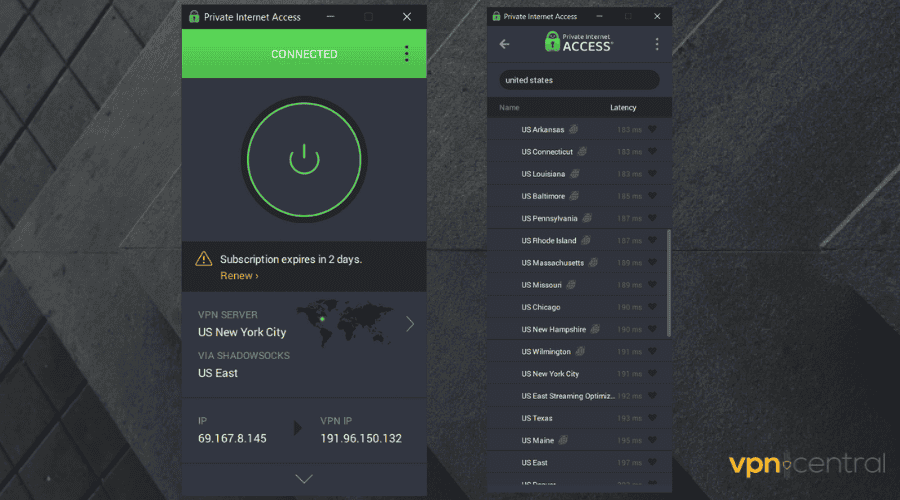Click the VPN IP value 191.96.150.132

(x=361, y=439)
